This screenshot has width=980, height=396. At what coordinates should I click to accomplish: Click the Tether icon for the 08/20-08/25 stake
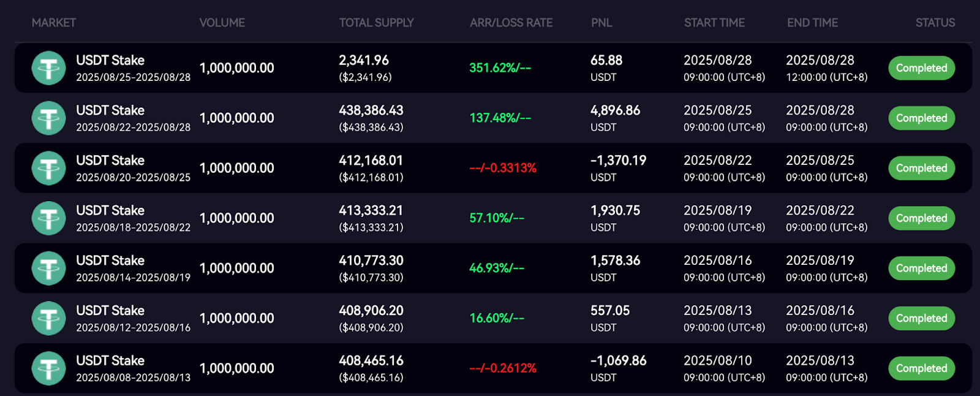click(x=48, y=169)
